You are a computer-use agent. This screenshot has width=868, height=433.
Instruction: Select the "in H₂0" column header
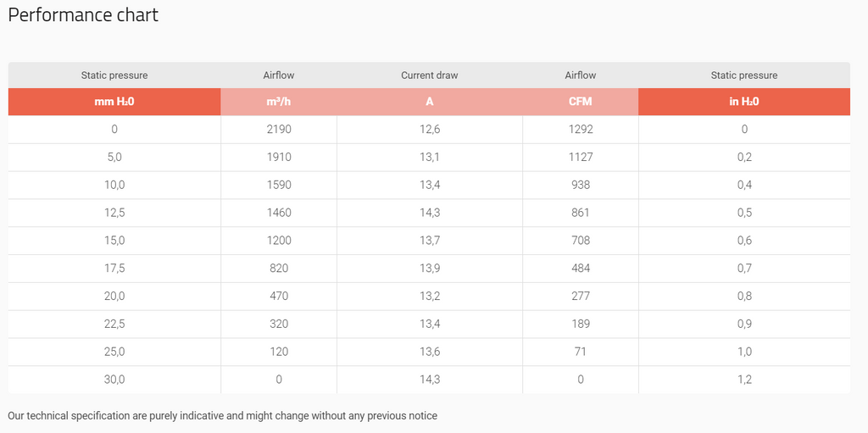744,102
